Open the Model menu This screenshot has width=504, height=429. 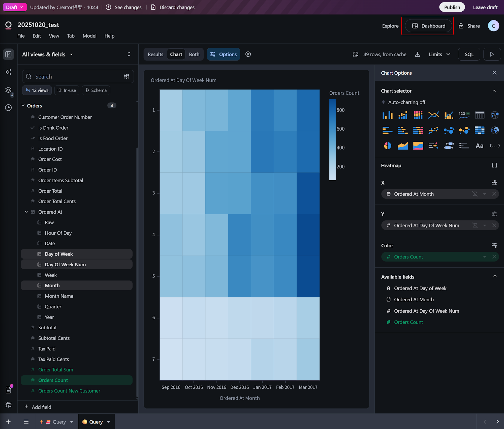pos(89,36)
